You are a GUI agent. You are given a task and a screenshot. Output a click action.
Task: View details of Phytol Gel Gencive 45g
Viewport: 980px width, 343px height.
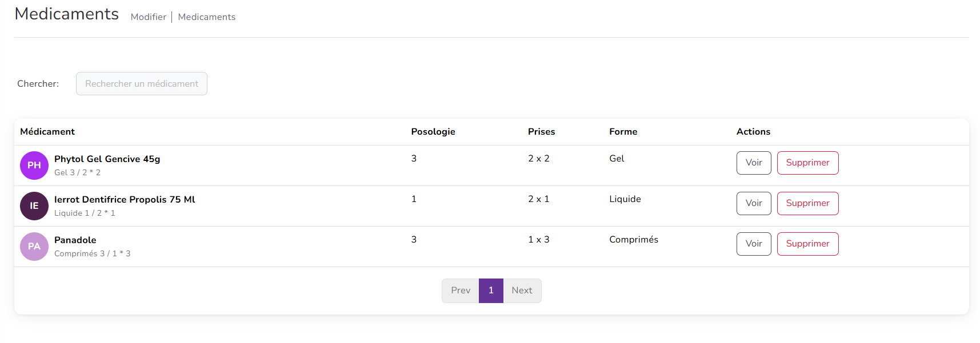[x=754, y=163]
